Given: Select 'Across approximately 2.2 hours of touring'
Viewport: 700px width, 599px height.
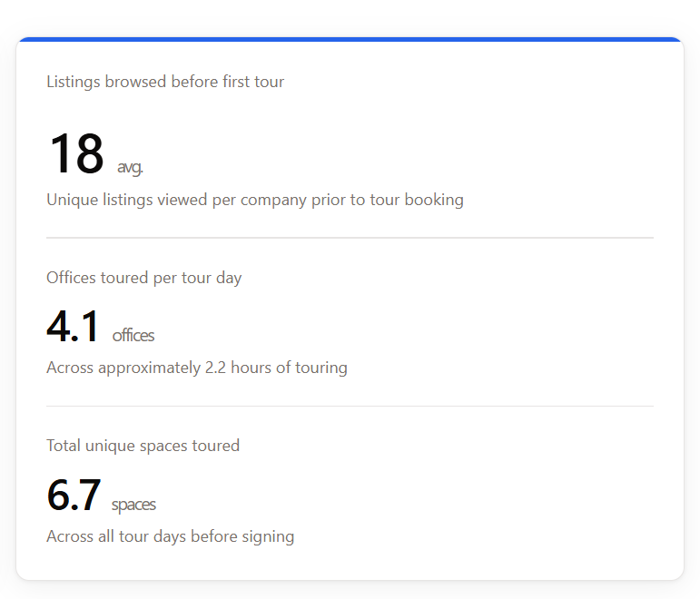Looking at the screenshot, I should pyautogui.click(x=197, y=368).
